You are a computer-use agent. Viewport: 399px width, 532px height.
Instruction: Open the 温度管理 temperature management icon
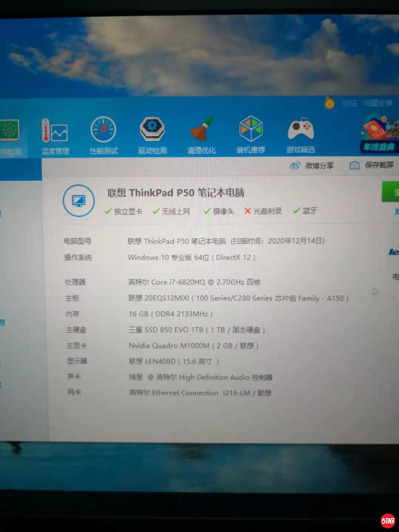pos(55,136)
